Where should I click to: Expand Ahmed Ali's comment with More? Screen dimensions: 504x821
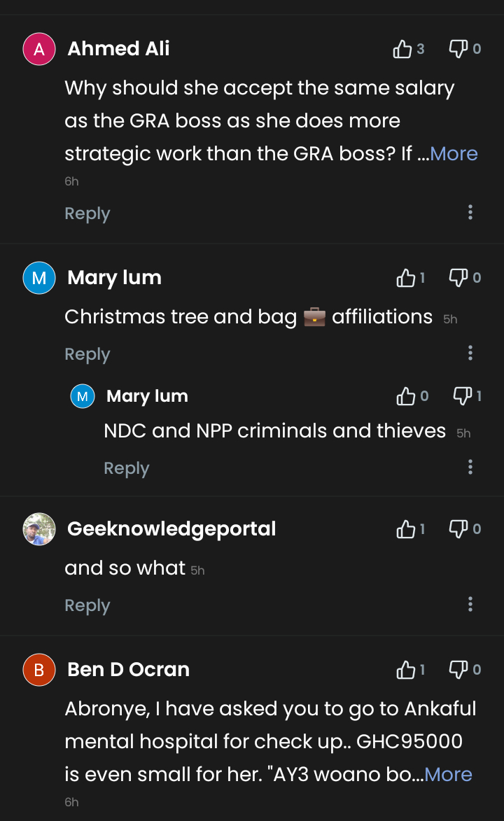click(454, 154)
